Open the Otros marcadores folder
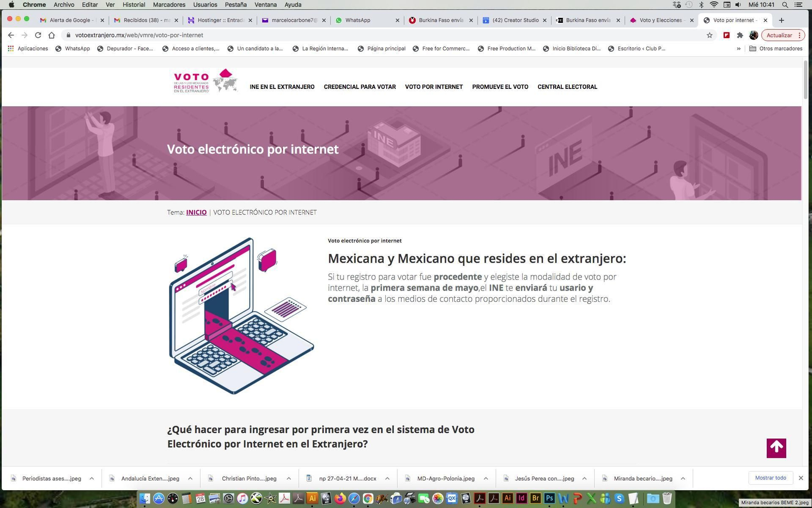Viewport: 812px width, 508px height. point(776,48)
